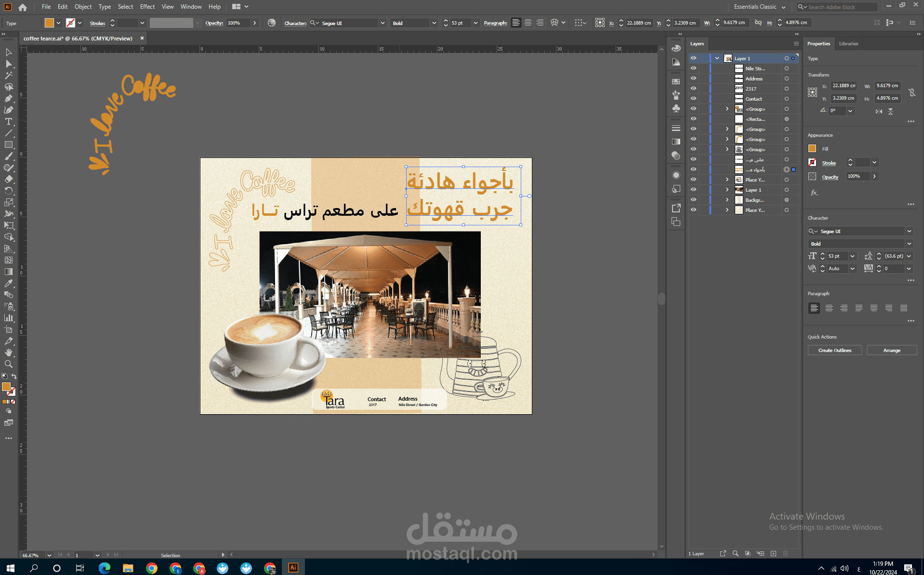Select the Shape Builder tool
The image size is (924, 575).
9,237
